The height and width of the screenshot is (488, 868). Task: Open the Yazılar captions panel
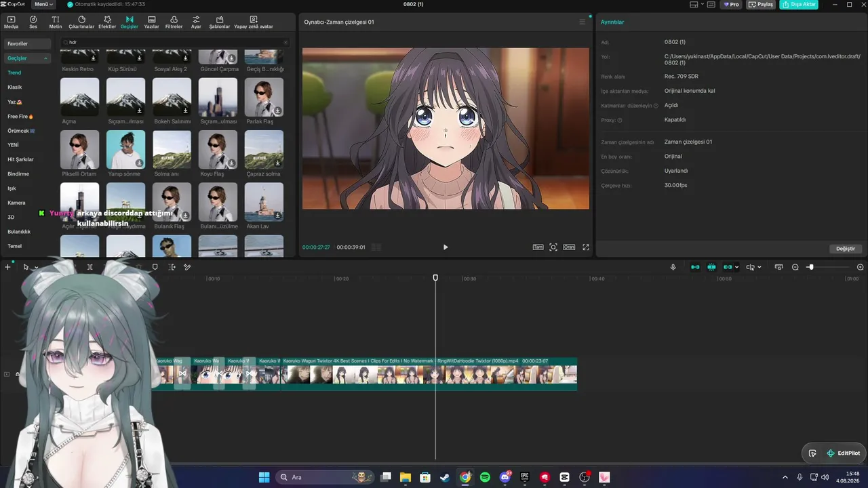tap(151, 22)
